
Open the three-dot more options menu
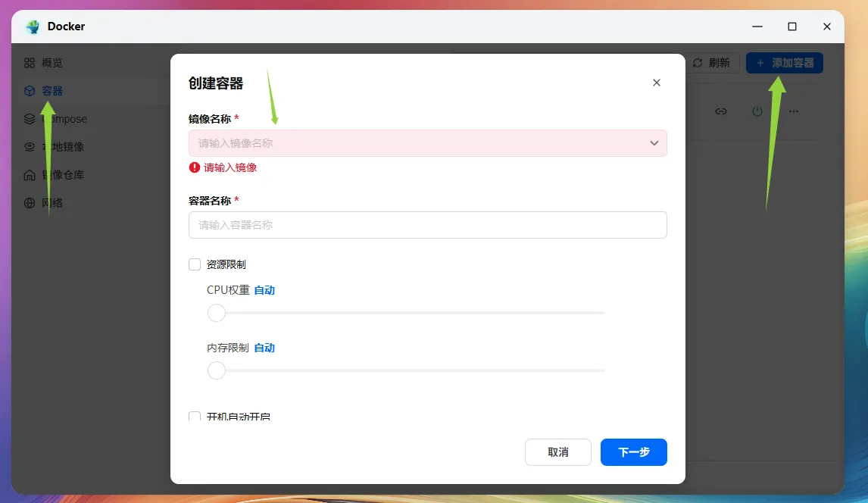coord(794,111)
